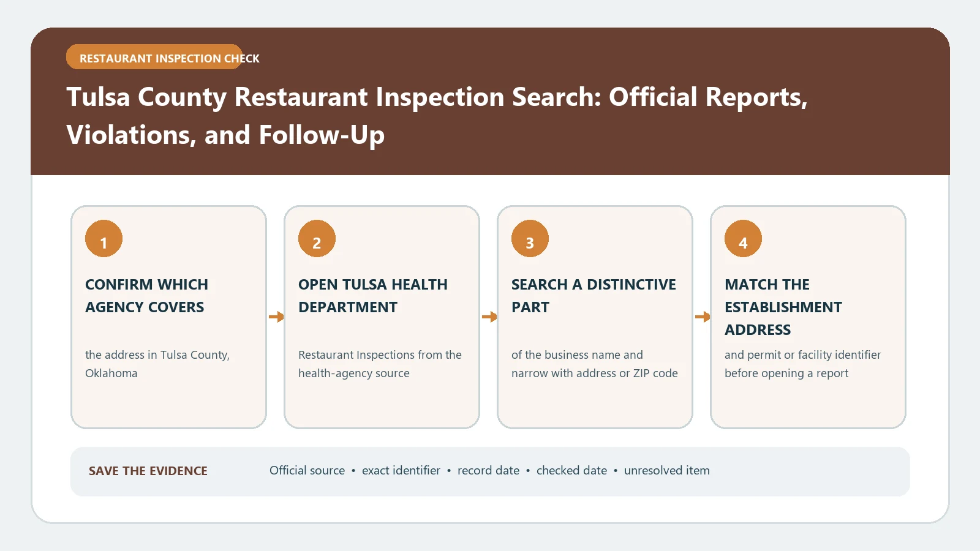The width and height of the screenshot is (980, 551).
Task: Click the Confirm Which Agency Covers heading
Action: click(x=146, y=296)
